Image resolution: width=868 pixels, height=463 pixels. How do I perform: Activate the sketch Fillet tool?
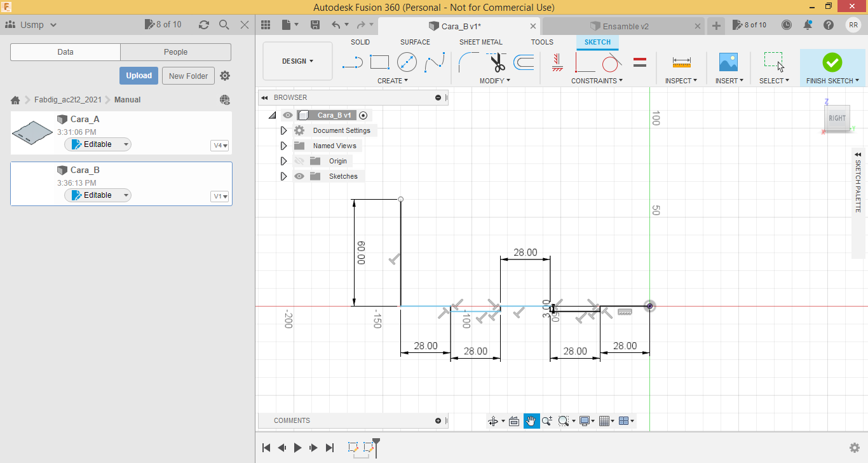[469, 62]
